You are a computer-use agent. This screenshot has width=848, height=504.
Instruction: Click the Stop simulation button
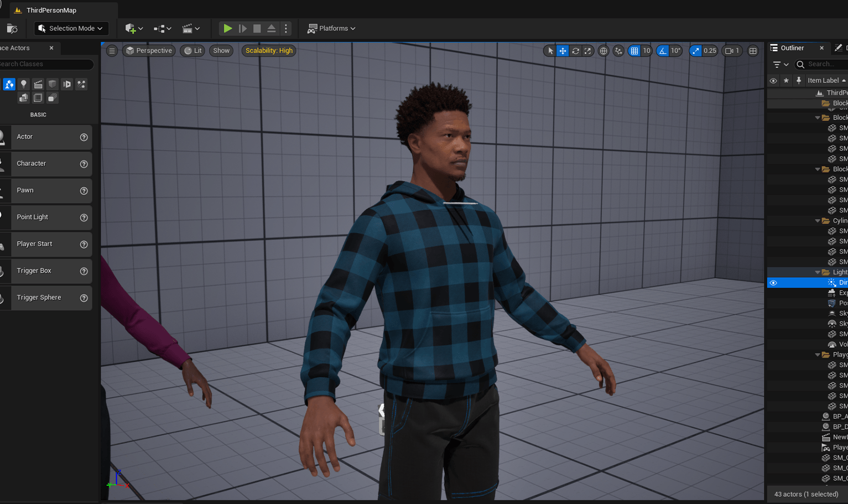coord(257,28)
